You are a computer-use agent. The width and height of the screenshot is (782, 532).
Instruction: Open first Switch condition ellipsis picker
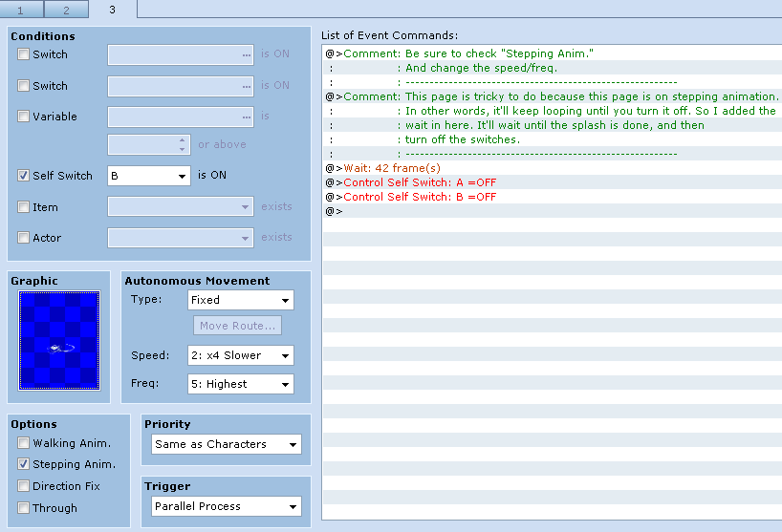coord(247,54)
